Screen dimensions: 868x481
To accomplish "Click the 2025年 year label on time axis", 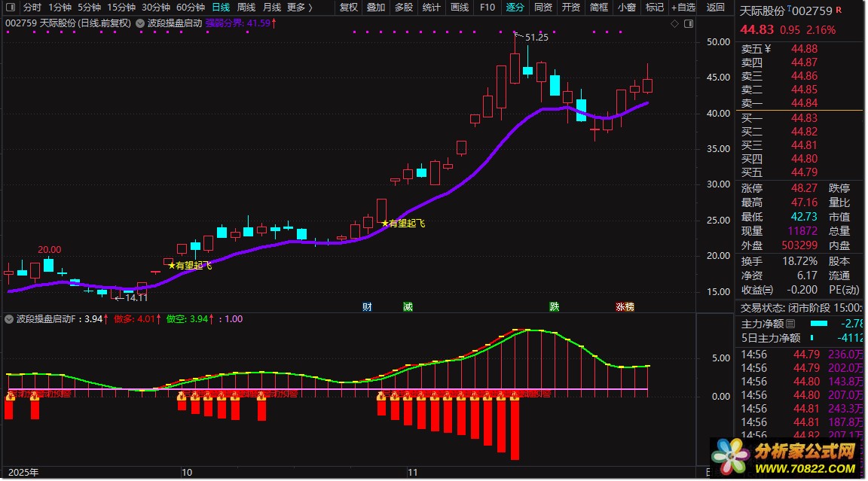I will pyautogui.click(x=23, y=473).
